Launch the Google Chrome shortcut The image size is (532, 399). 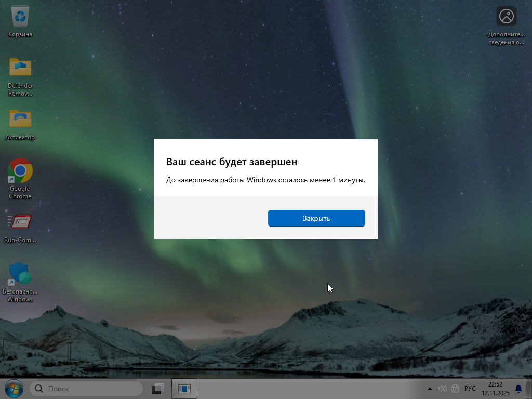20,171
